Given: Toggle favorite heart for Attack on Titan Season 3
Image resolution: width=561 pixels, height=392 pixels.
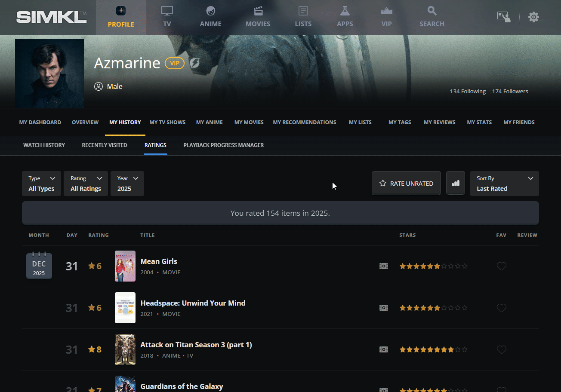Looking at the screenshot, I should tap(501, 350).
